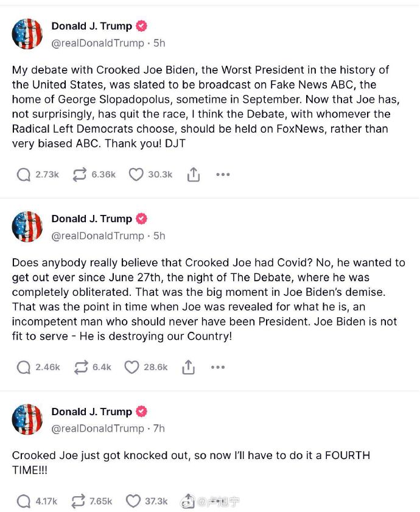Open three-dot menu on the Covid post
Screen dimensions: 420x512
pos(218,367)
